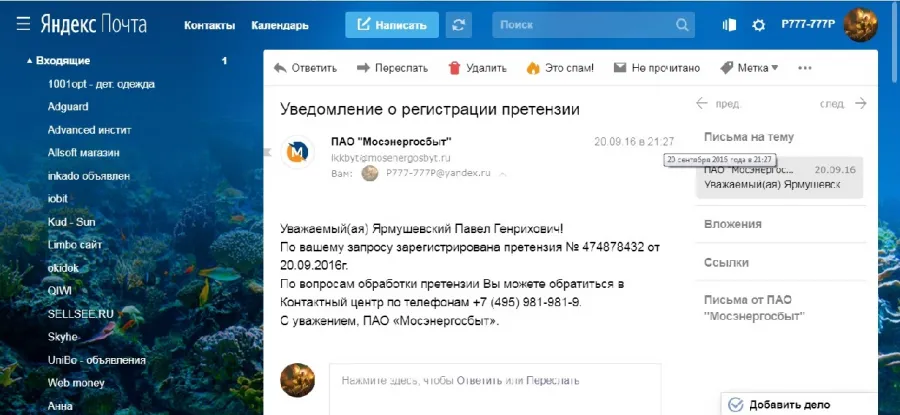Open related letter from ПАО Мосэнергос
The image size is (900, 415).
tap(779, 177)
